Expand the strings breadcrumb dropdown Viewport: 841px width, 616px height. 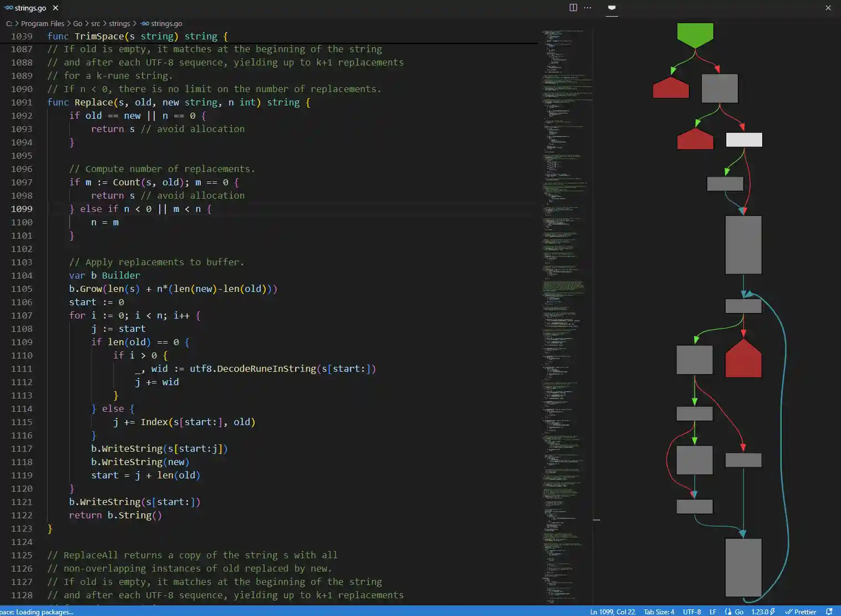(119, 23)
